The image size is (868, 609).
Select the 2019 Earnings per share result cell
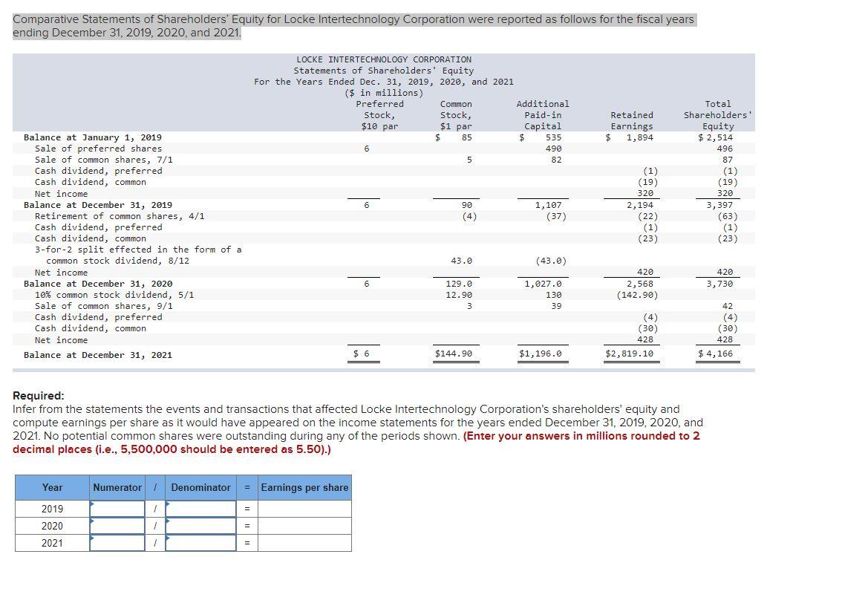[303, 508]
